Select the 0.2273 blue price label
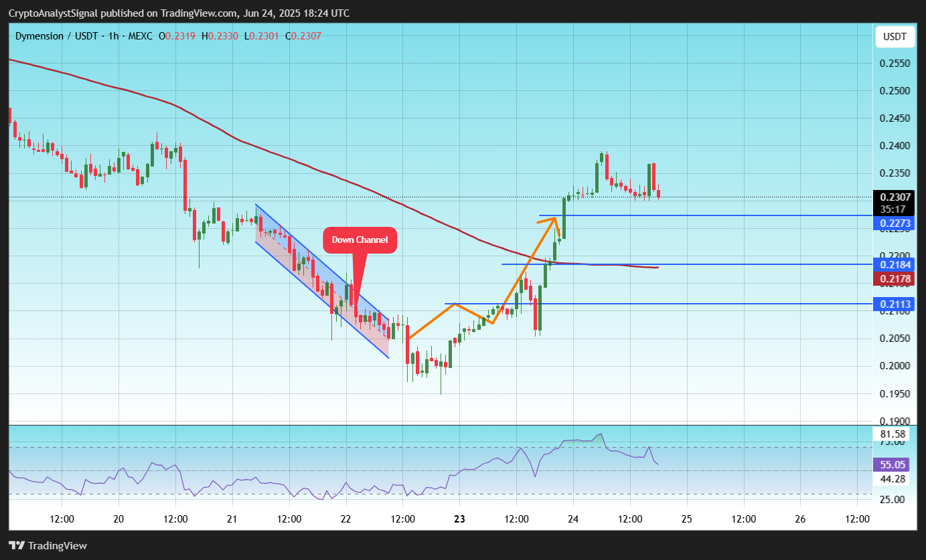 (x=896, y=224)
